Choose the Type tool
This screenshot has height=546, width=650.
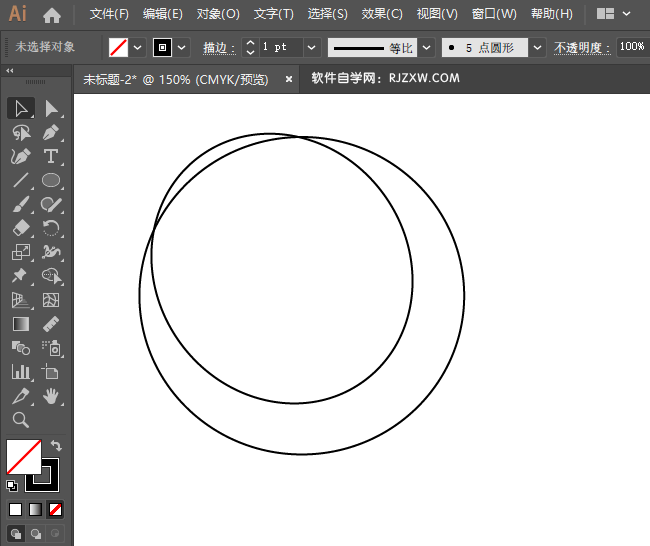52,156
